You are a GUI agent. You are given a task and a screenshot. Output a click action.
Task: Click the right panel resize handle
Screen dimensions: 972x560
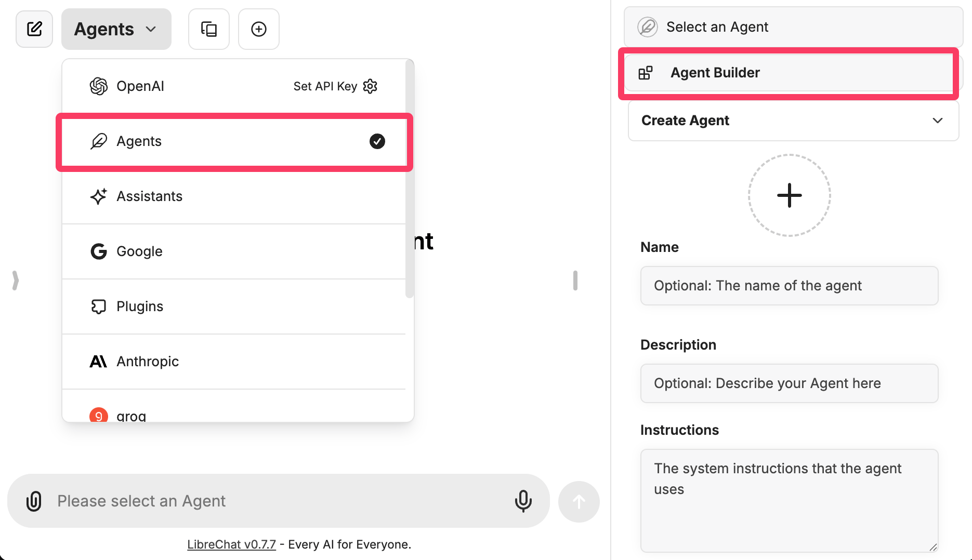pos(575,281)
